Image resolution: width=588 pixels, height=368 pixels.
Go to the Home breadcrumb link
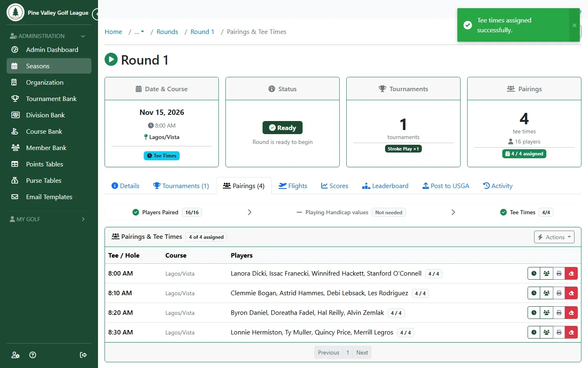click(113, 32)
